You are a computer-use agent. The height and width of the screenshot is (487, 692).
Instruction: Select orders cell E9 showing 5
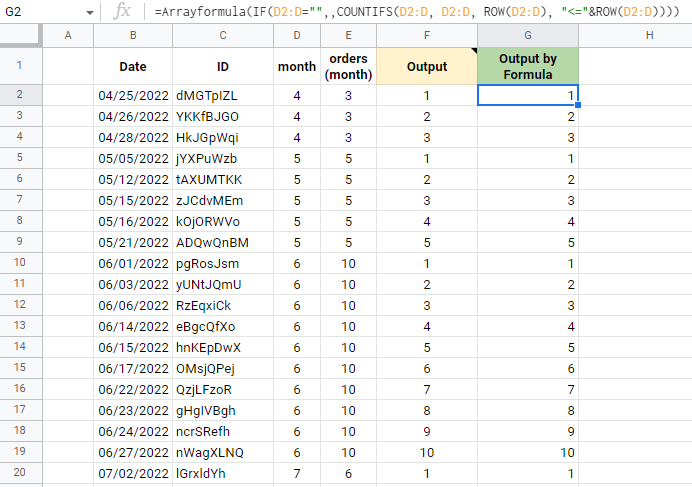[348, 242]
